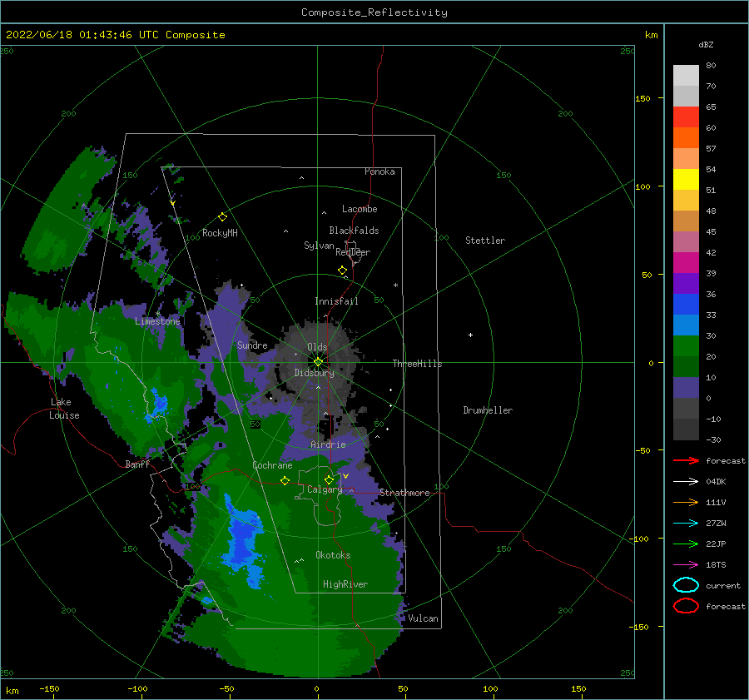The width and height of the screenshot is (749, 700).
Task: Click the white asterisk marker east of Innisfail
Action: [395, 285]
